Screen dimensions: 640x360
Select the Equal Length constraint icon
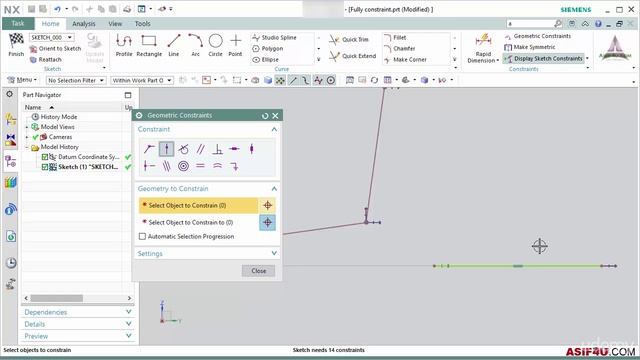click(x=200, y=166)
